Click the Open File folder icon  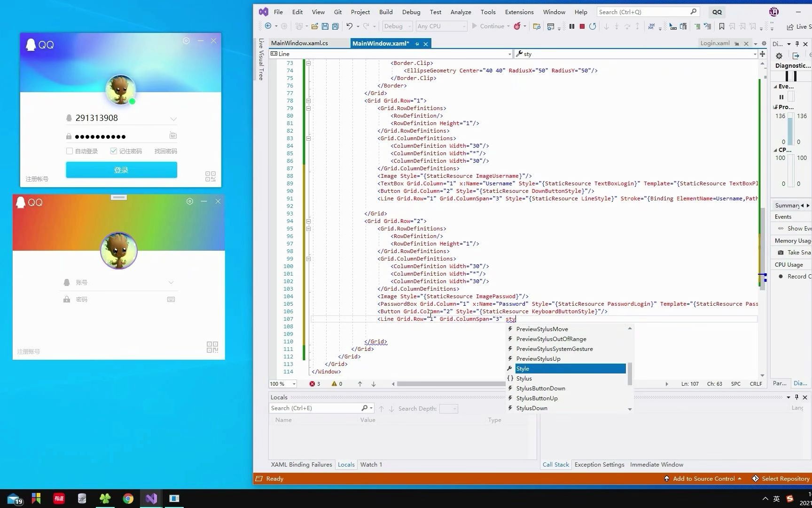coord(314,26)
